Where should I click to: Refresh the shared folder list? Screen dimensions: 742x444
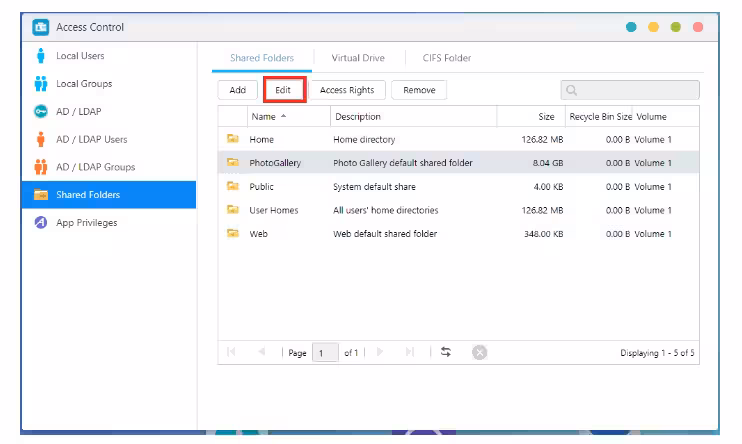pos(446,352)
